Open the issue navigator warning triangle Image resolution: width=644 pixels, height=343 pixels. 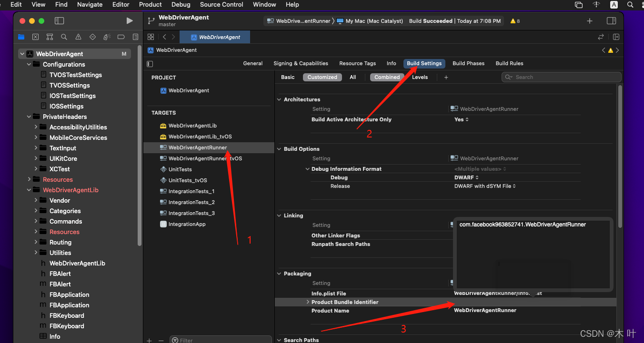pos(78,37)
